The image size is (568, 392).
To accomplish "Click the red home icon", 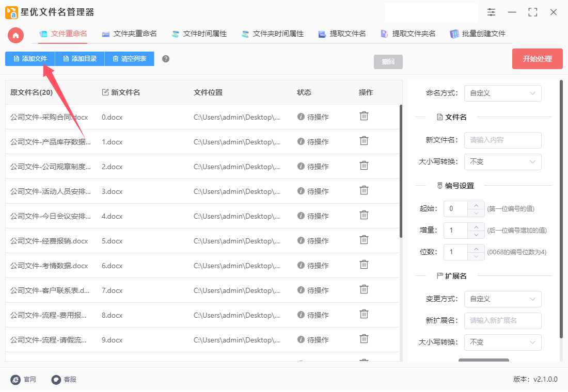I will tap(15, 36).
